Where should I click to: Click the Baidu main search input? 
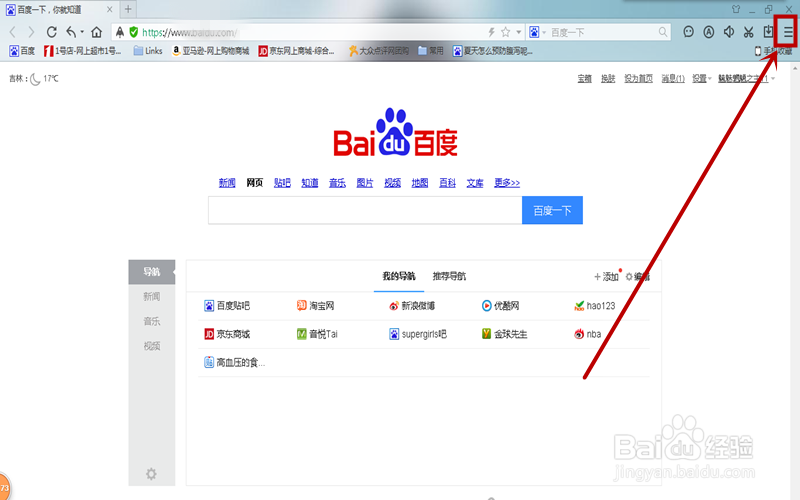[x=365, y=210]
